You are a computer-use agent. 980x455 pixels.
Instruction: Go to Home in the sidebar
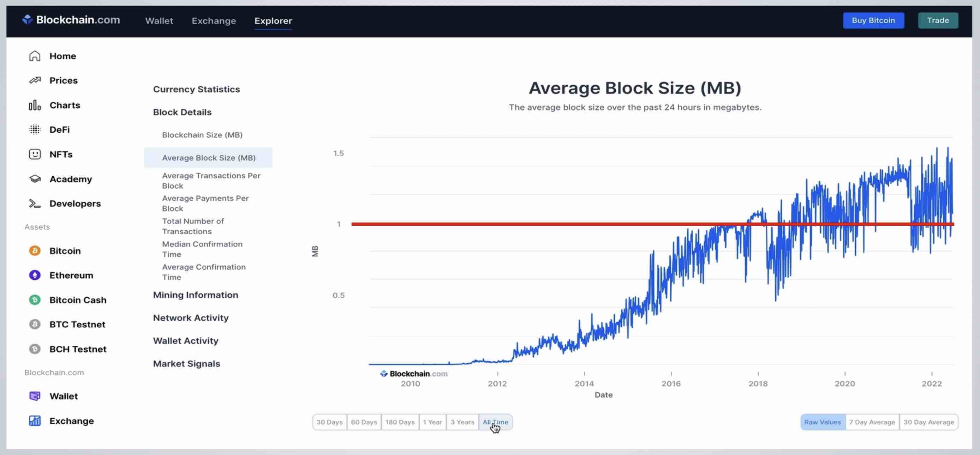coord(63,56)
